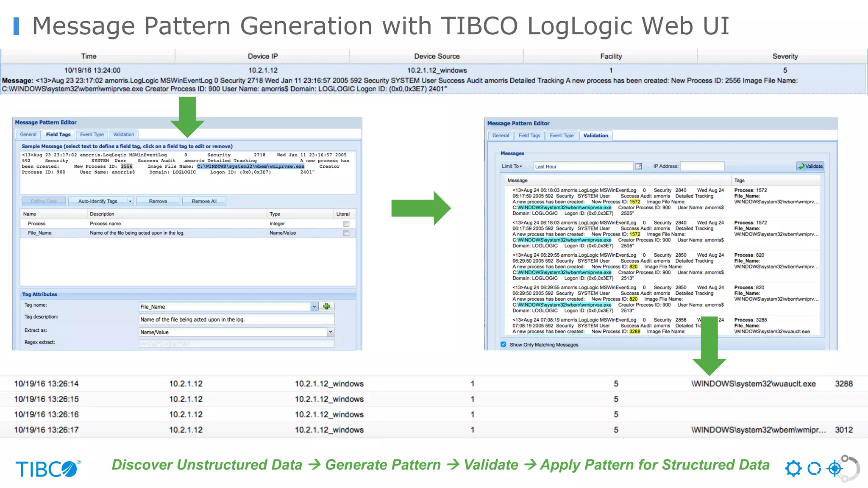Select log row 10/19/16 13:26:15
The image size is (868, 488).
pos(434,399)
